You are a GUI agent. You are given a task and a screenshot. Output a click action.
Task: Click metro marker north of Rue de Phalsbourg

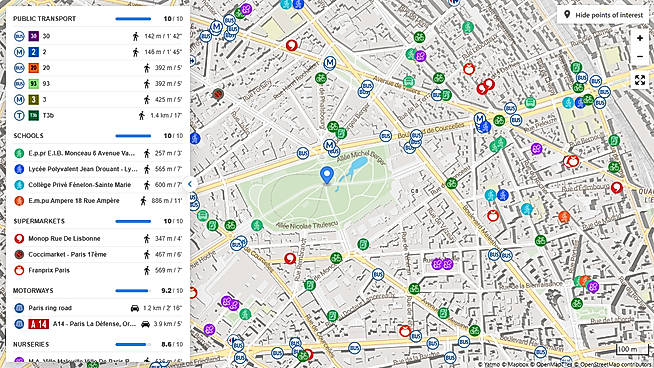[330, 63]
